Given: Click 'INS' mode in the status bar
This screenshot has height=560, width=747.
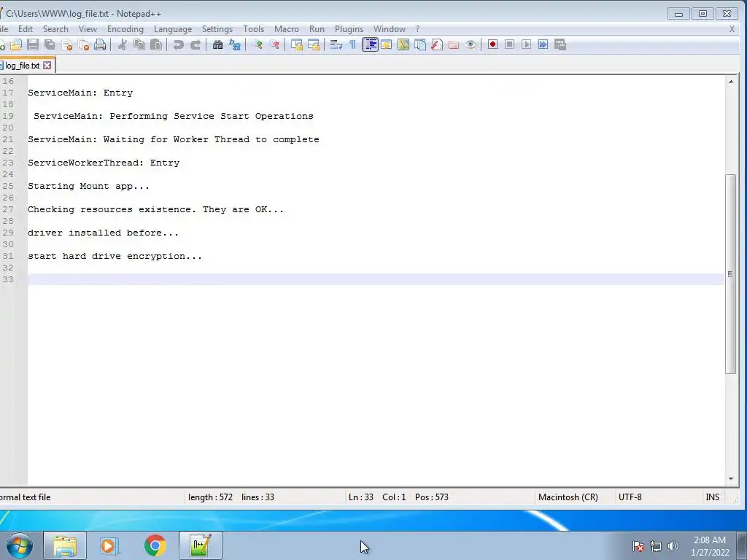Looking at the screenshot, I should point(712,497).
